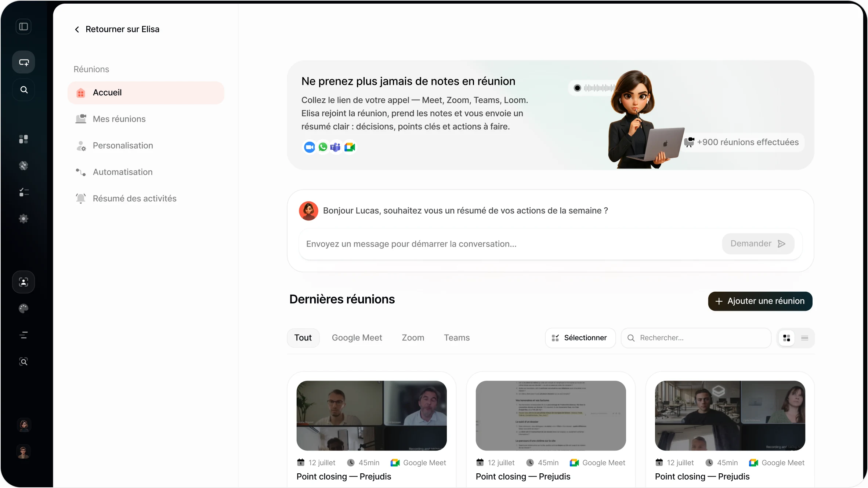Click the search magnifier in the dark sidebar
The height and width of the screenshot is (488, 868).
tap(23, 90)
